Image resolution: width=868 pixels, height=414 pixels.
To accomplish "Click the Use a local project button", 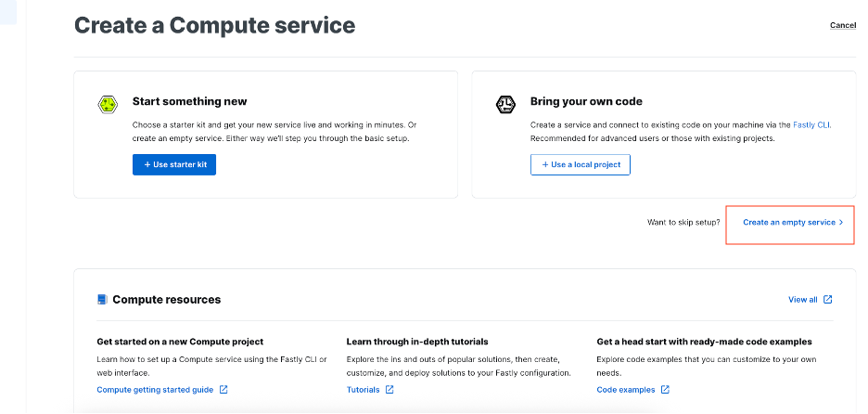I will (x=581, y=164).
